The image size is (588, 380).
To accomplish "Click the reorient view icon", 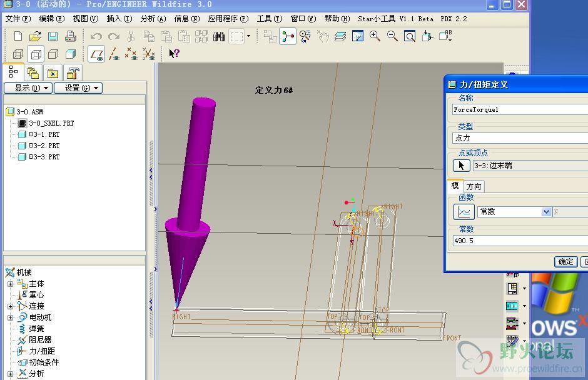I will pos(427,36).
